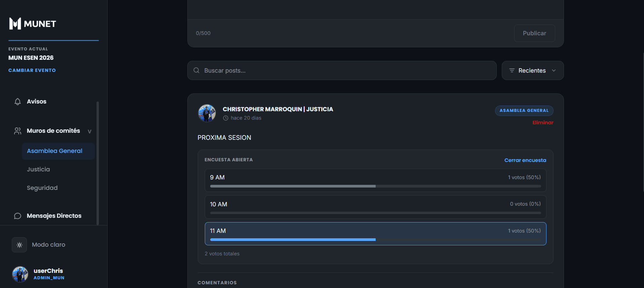Screen dimensions: 644x288
Task: Click the sidebar scrollbar
Action: [98, 163]
